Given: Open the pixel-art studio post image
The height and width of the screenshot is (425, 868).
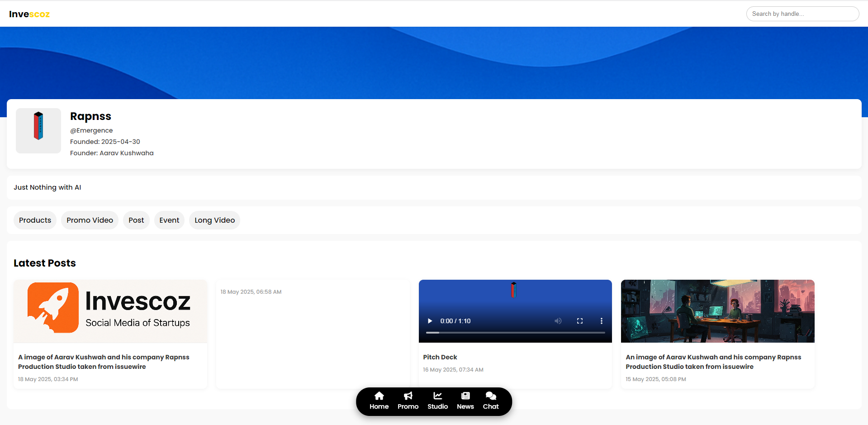Looking at the screenshot, I should (718, 311).
